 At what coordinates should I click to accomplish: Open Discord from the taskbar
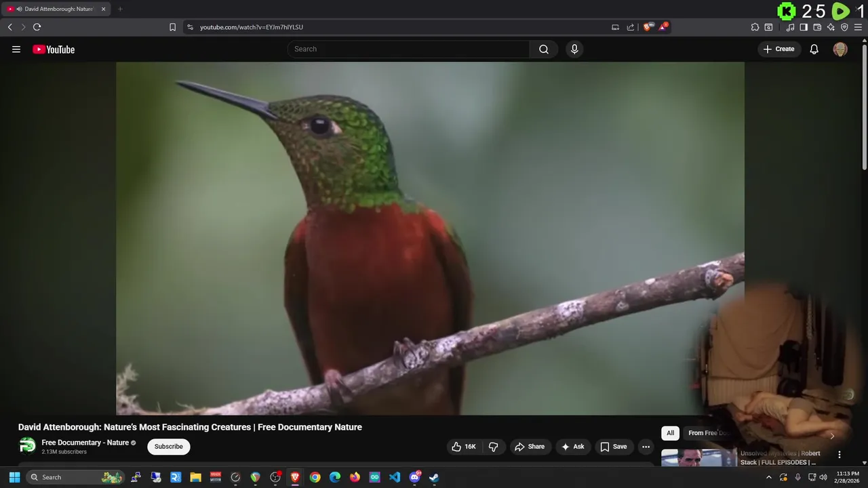[414, 477]
